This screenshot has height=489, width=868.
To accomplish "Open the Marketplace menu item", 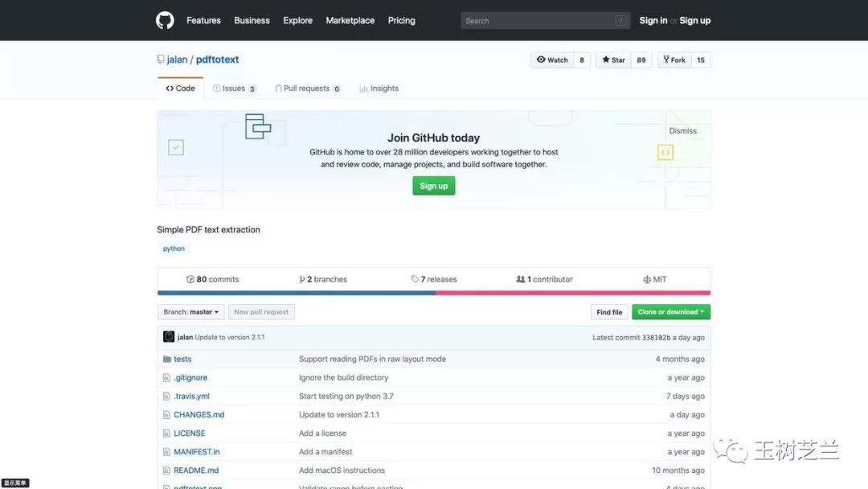I will 350,20.
